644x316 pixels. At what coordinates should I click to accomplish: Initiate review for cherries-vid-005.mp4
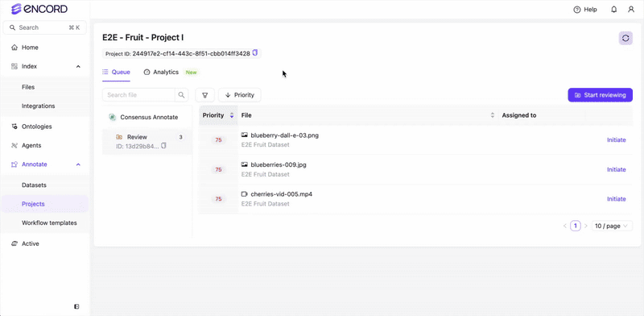click(x=616, y=199)
